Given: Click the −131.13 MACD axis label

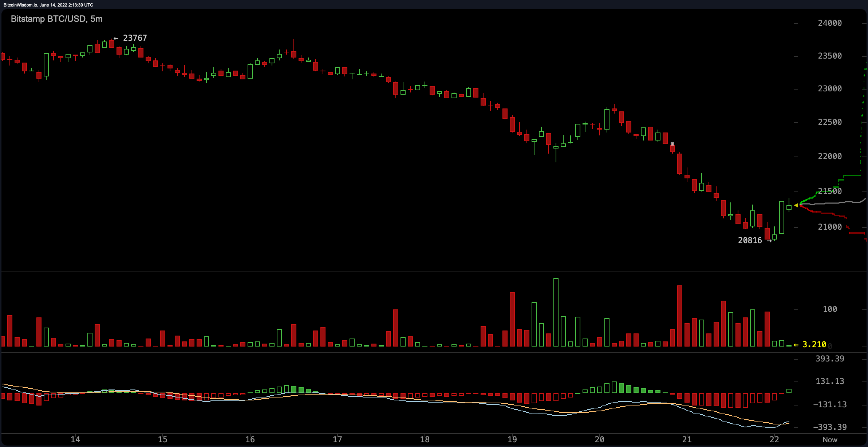Looking at the screenshot, I should [x=830, y=405].
